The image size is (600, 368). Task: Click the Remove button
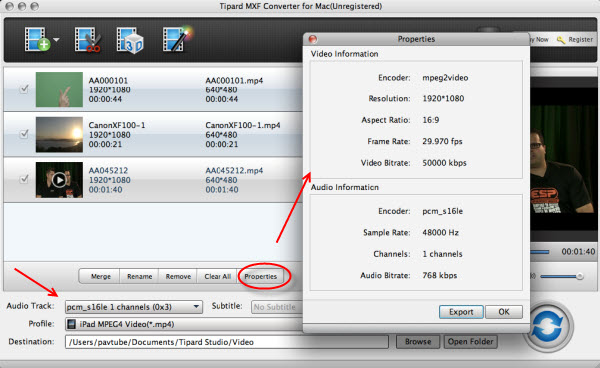coord(178,276)
